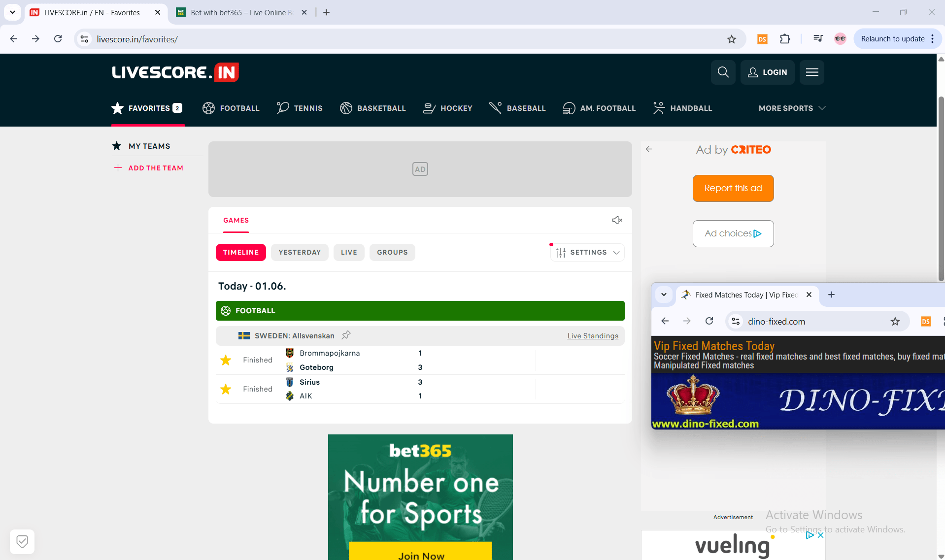Close the vueling ad with X
Image resolution: width=945 pixels, height=560 pixels.
[x=820, y=535]
